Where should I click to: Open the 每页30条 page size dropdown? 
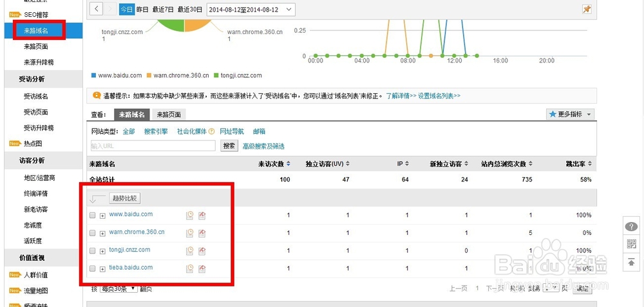click(x=118, y=288)
